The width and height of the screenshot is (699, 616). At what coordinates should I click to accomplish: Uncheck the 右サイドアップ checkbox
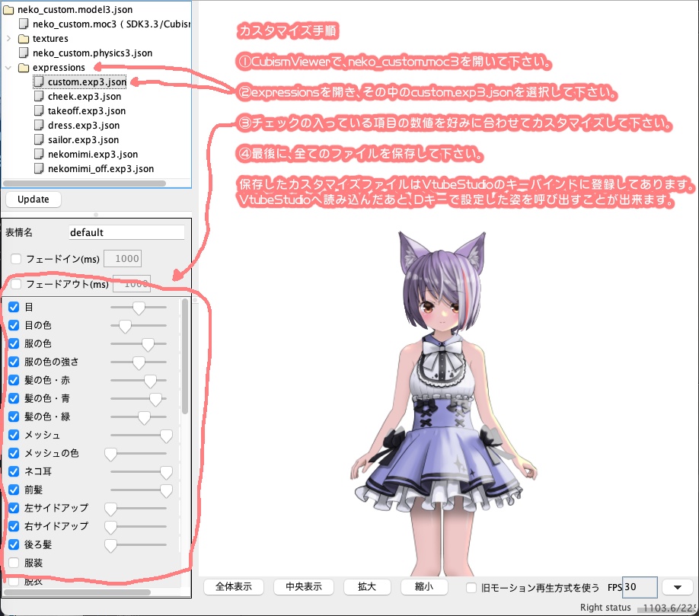[14, 526]
